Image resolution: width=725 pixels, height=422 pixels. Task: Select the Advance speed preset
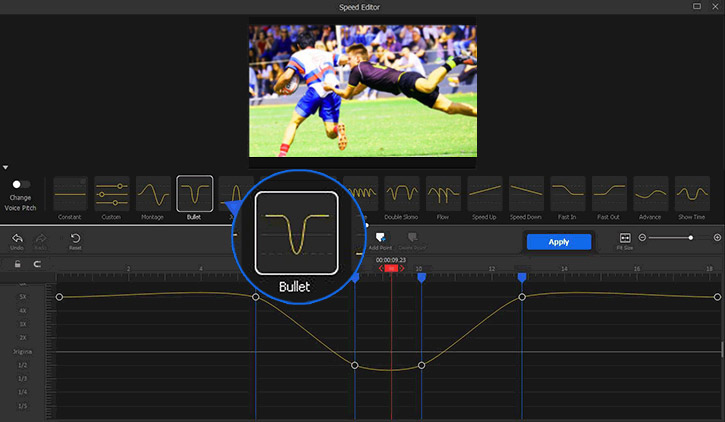(x=651, y=194)
